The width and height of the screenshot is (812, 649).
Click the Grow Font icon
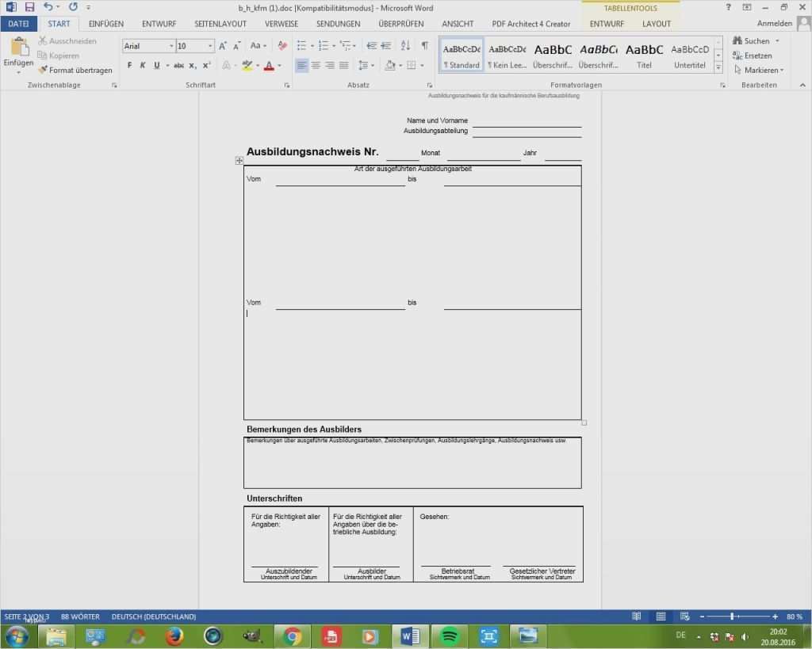pyautogui.click(x=222, y=45)
